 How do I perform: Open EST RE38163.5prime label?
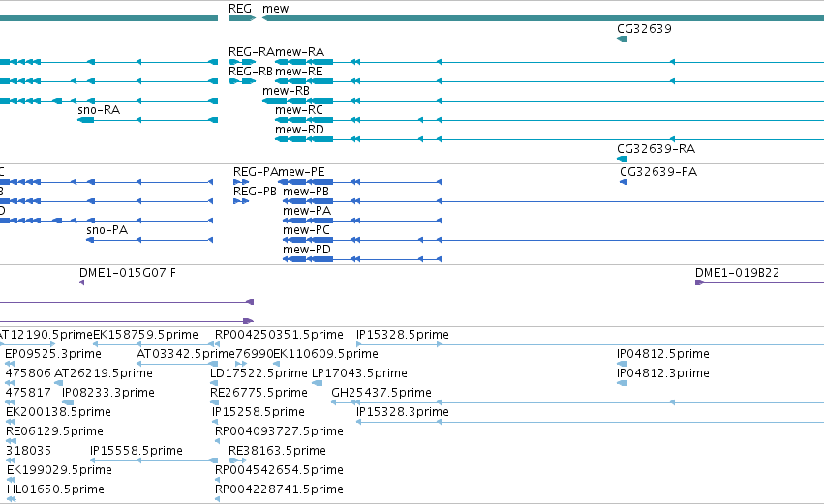click(x=277, y=451)
